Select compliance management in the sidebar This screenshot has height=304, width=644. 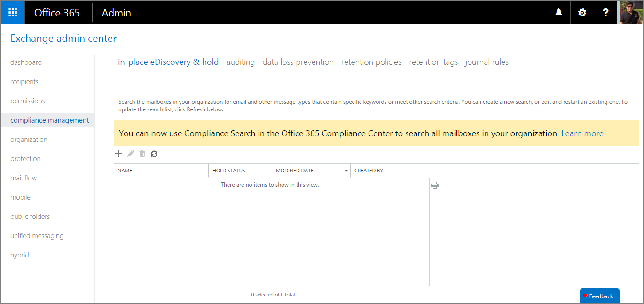47,120
